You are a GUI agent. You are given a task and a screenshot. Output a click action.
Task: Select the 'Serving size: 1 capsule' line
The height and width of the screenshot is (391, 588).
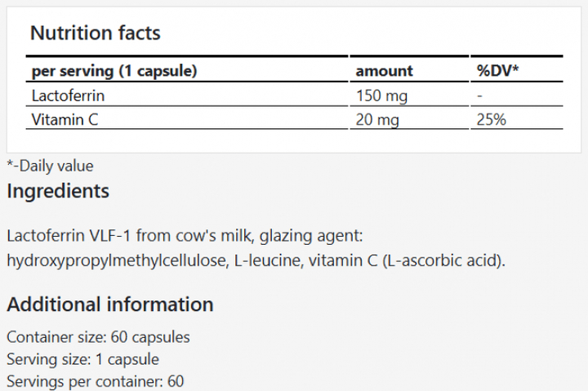click(82, 359)
